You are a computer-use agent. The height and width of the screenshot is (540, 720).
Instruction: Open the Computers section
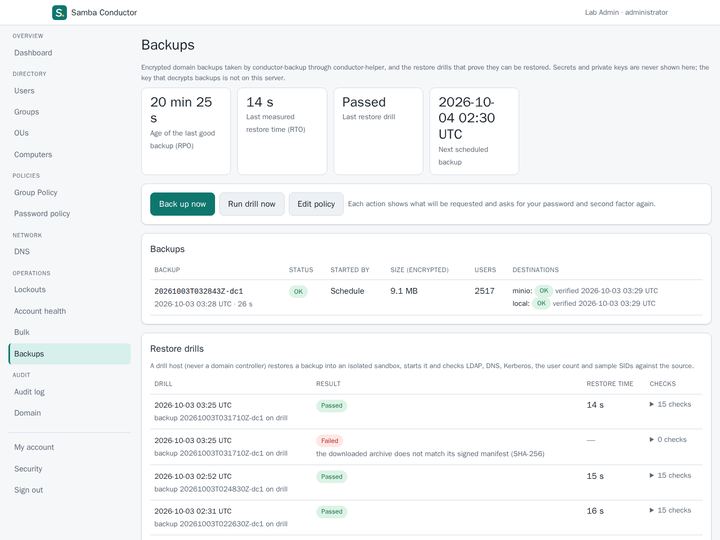pyautogui.click(x=33, y=155)
